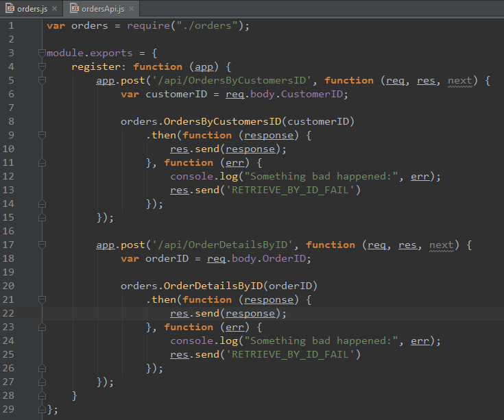Screen dimensions: 504x420
Task: Switch to the orders.js tab
Action: click(32, 9)
